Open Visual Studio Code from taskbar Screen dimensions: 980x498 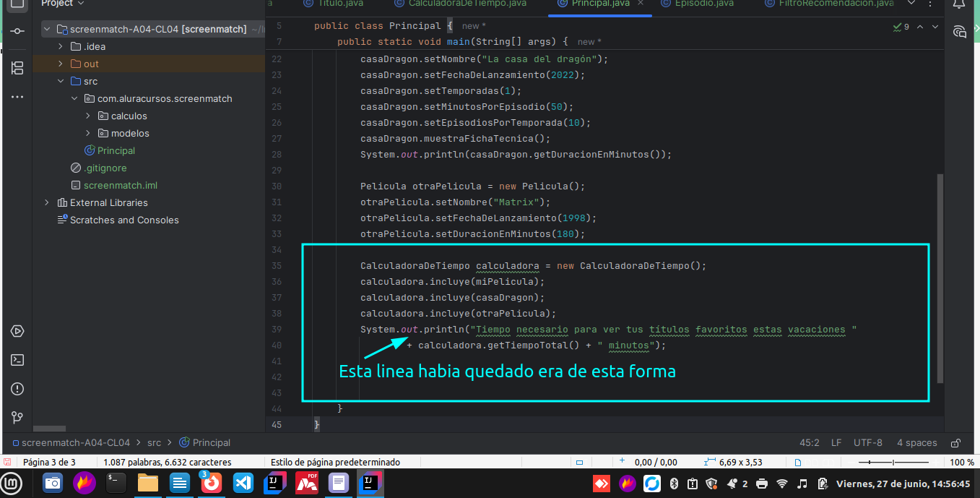[243, 483]
